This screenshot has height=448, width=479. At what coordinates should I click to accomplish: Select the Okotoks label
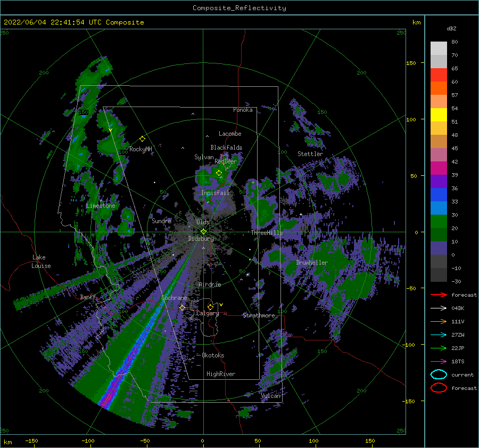click(213, 355)
